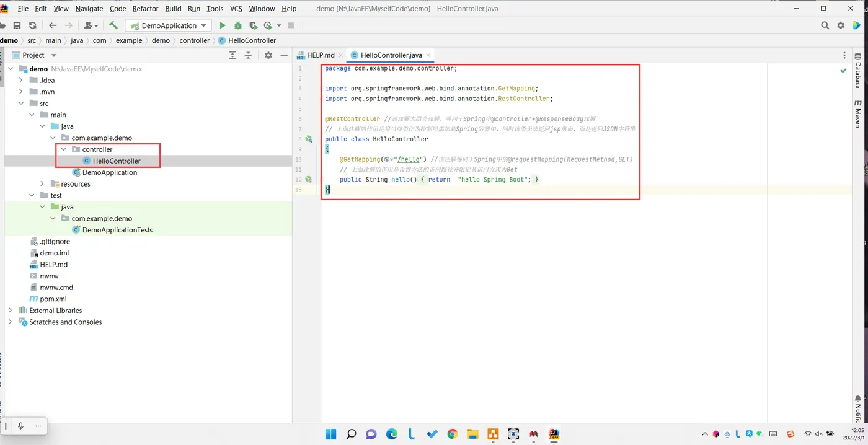Open the Refactor menu

[146, 9]
